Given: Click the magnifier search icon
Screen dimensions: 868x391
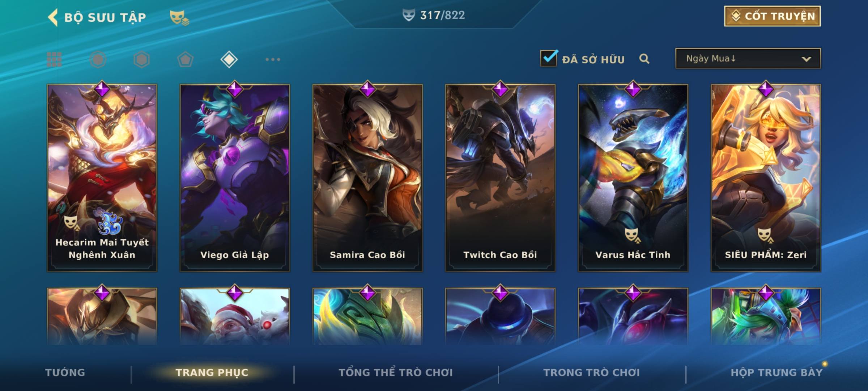Looking at the screenshot, I should click(x=644, y=59).
